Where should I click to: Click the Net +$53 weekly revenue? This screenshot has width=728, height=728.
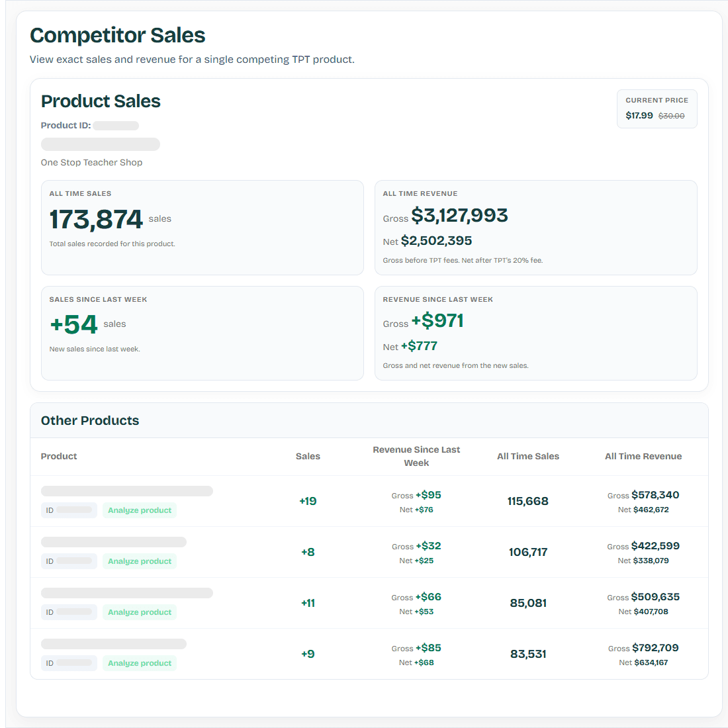point(416,612)
